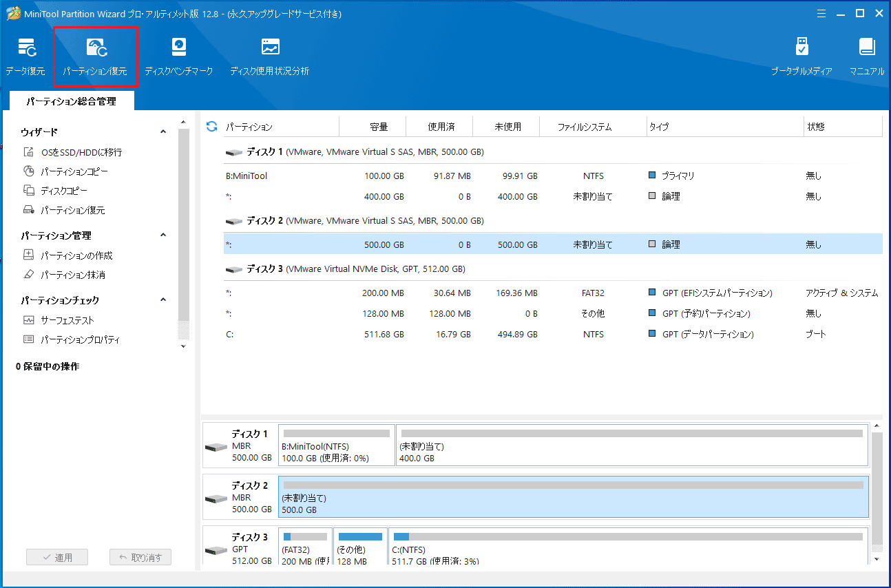Select the パーティション総合管理 tab
891x588 pixels.
point(72,101)
